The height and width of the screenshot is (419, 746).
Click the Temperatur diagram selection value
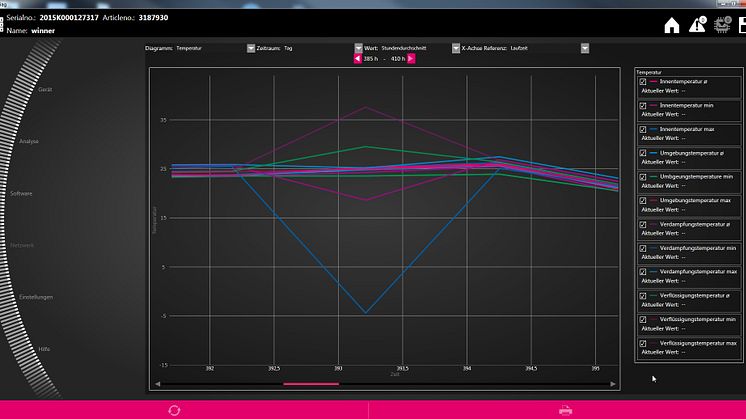point(189,48)
